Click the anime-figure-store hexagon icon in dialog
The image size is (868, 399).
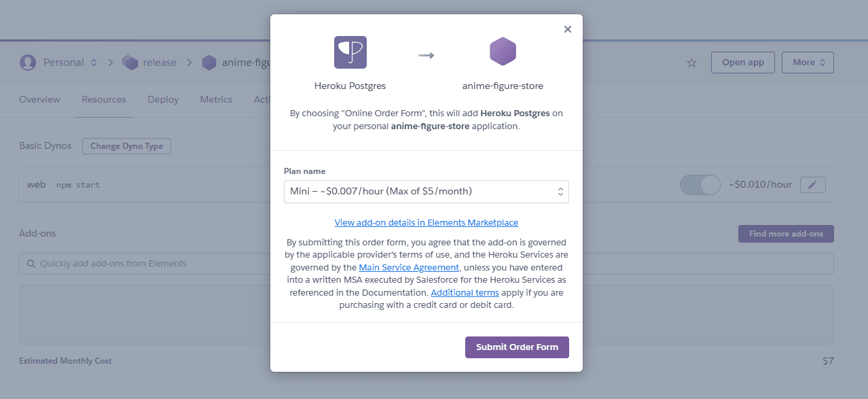tap(503, 52)
